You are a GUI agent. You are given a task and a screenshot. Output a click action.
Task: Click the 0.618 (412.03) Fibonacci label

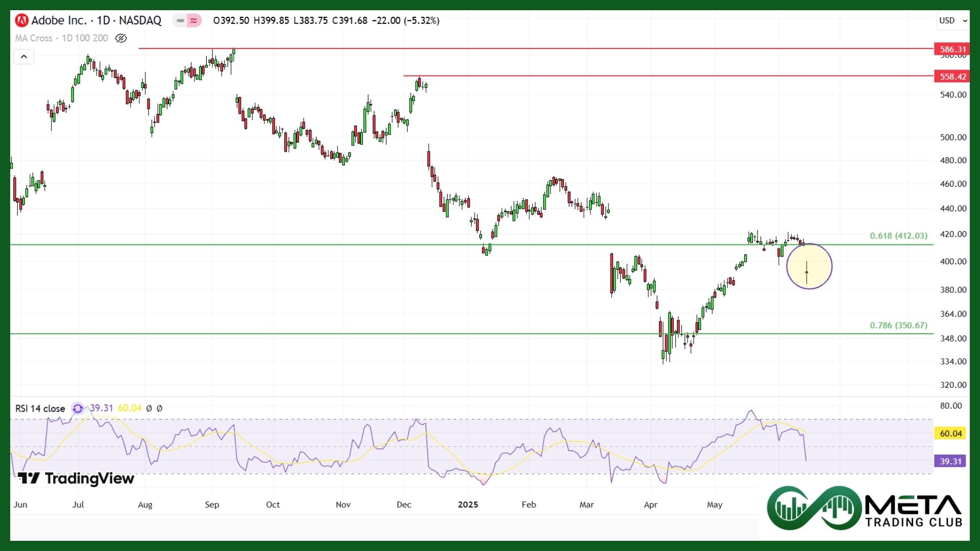coord(898,236)
